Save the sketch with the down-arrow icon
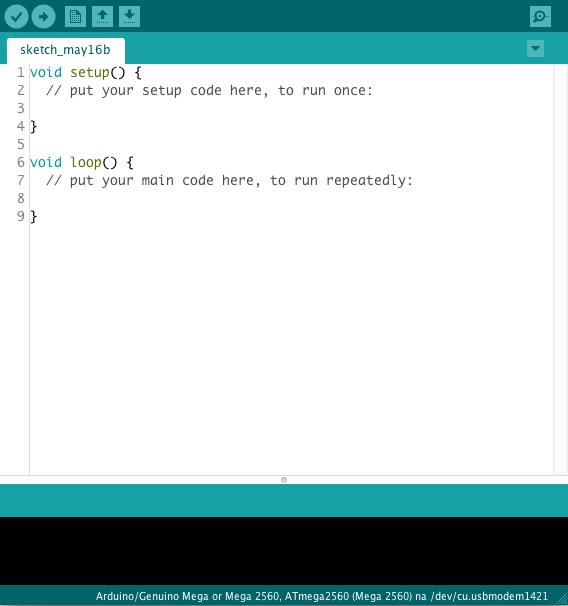The image size is (568, 606). [129, 17]
